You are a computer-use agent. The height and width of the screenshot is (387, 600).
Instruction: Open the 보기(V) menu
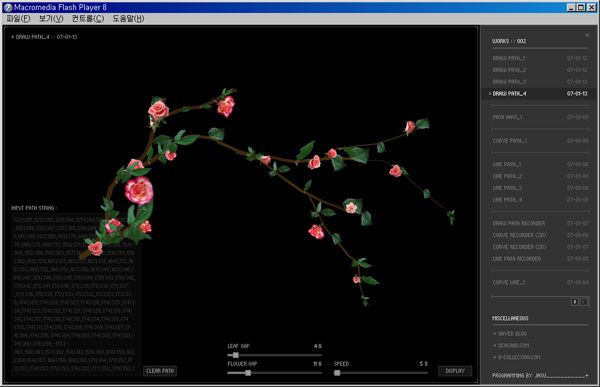coord(51,18)
